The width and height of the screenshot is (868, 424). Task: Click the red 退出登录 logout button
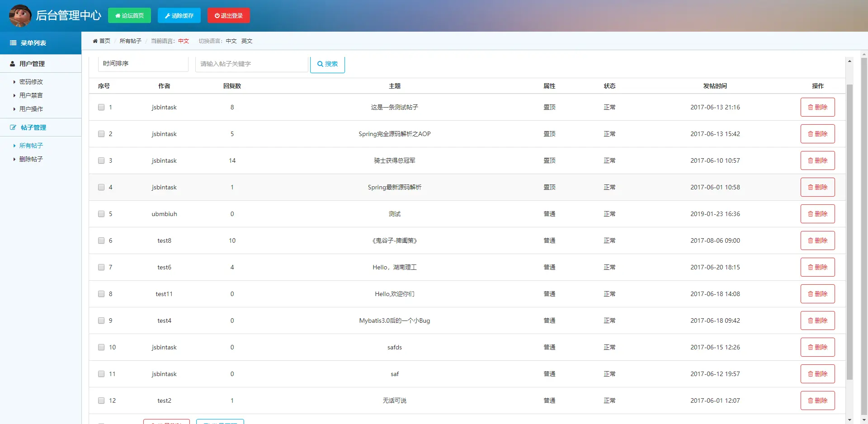[229, 15]
